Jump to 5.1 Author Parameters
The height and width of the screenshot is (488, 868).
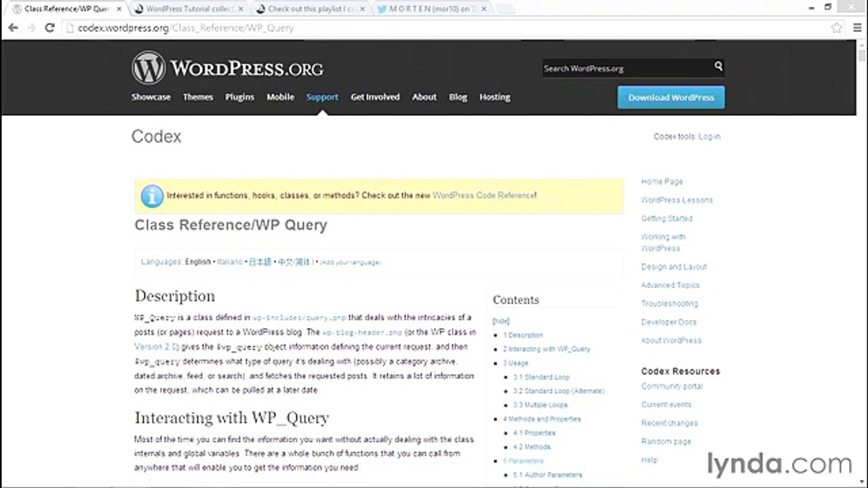pos(547,474)
